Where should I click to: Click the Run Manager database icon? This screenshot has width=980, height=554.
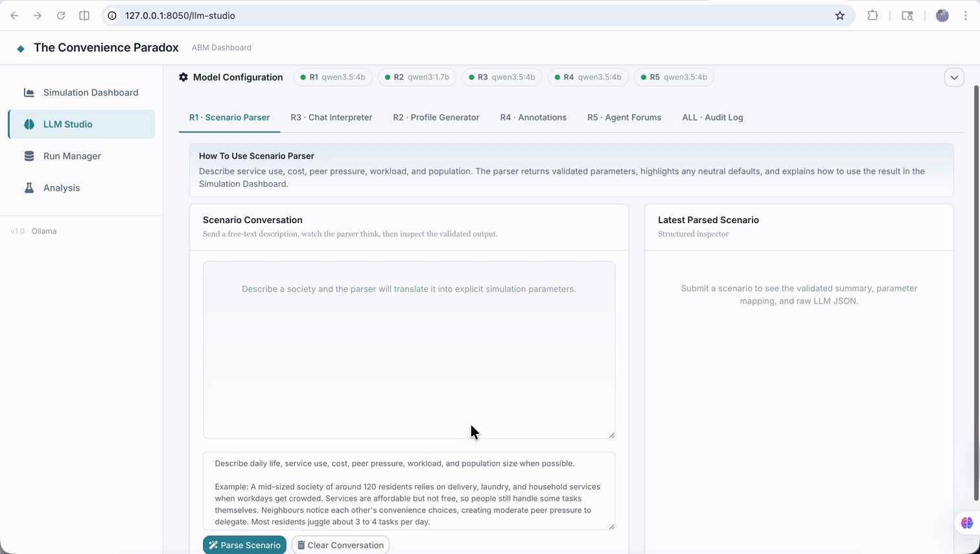(x=29, y=156)
